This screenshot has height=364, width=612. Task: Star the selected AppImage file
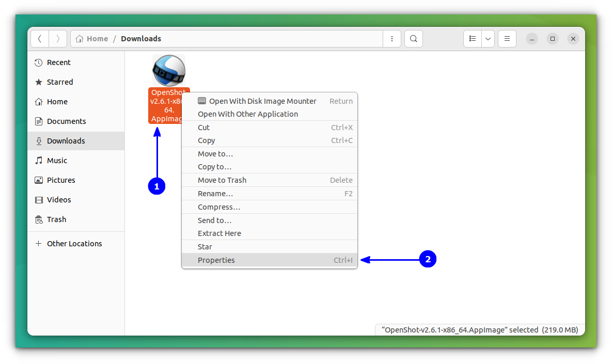(205, 246)
